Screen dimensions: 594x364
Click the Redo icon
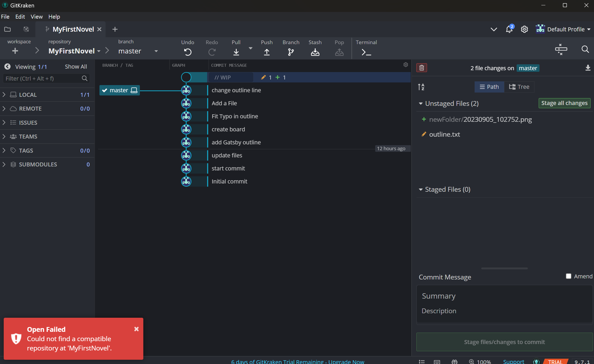(x=212, y=52)
